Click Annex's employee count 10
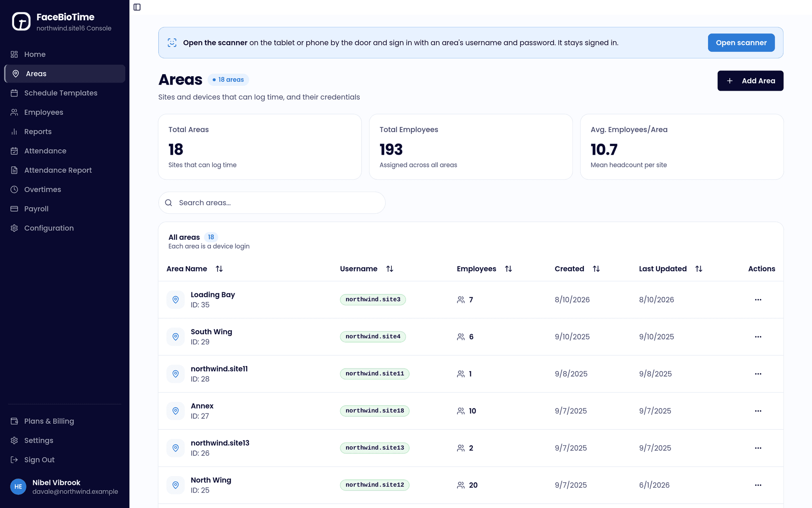The height and width of the screenshot is (508, 812). pos(472,411)
